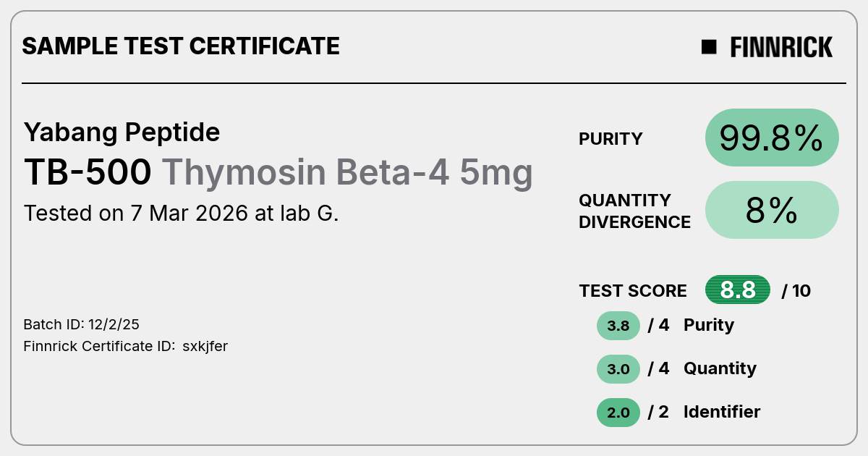This screenshot has width=868, height=456.
Task: Select the 99.8% purity badge
Action: [x=772, y=138]
